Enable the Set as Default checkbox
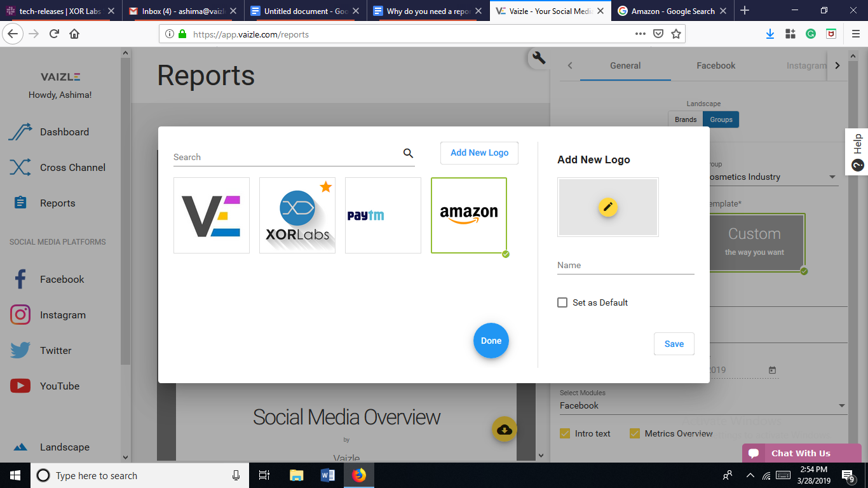868x488 pixels. tap(562, 302)
